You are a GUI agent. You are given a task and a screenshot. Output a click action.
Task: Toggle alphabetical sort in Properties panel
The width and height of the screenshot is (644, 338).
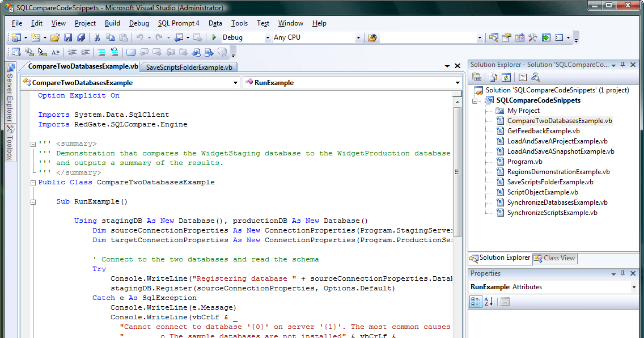tap(488, 302)
